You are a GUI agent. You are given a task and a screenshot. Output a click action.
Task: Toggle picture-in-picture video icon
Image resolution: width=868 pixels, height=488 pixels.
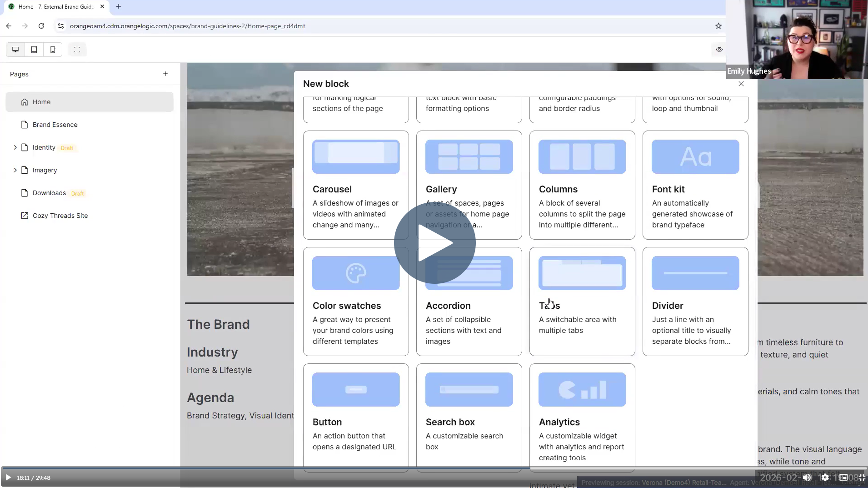click(843, 478)
